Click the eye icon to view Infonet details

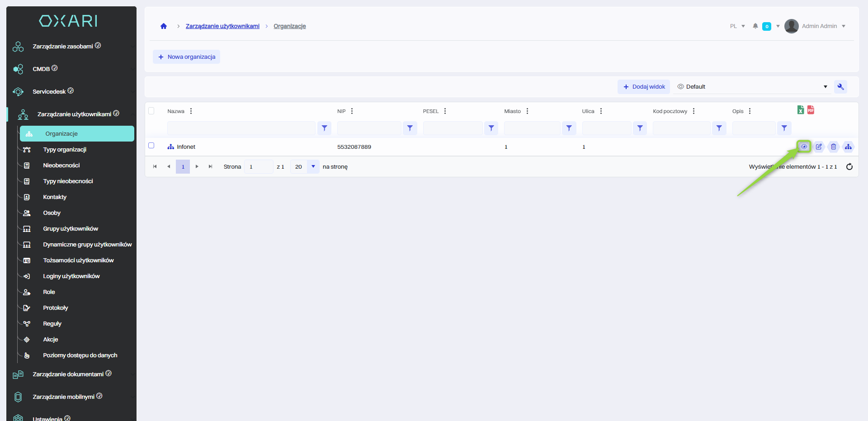(x=804, y=147)
